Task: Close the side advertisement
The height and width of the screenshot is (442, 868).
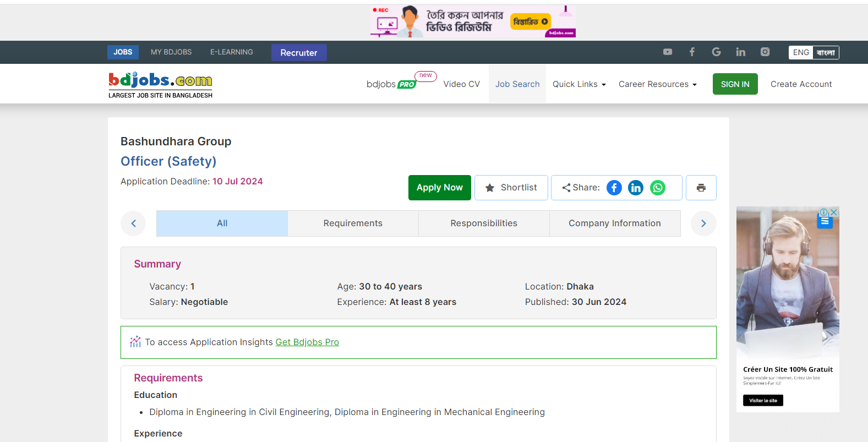Action: tap(834, 212)
